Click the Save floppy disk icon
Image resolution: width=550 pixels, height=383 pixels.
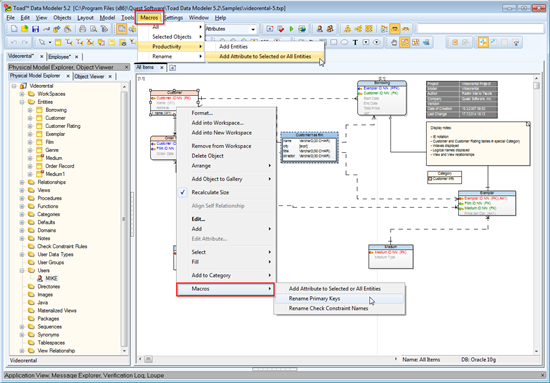35,29
